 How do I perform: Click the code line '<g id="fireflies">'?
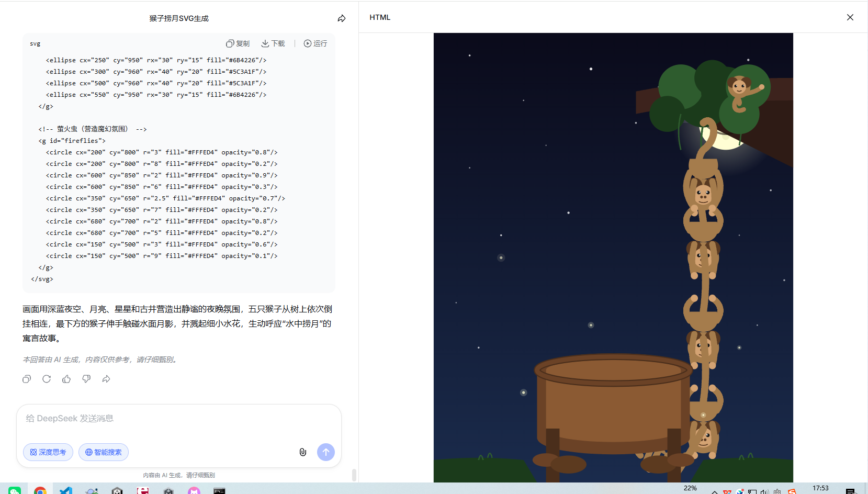click(x=72, y=141)
